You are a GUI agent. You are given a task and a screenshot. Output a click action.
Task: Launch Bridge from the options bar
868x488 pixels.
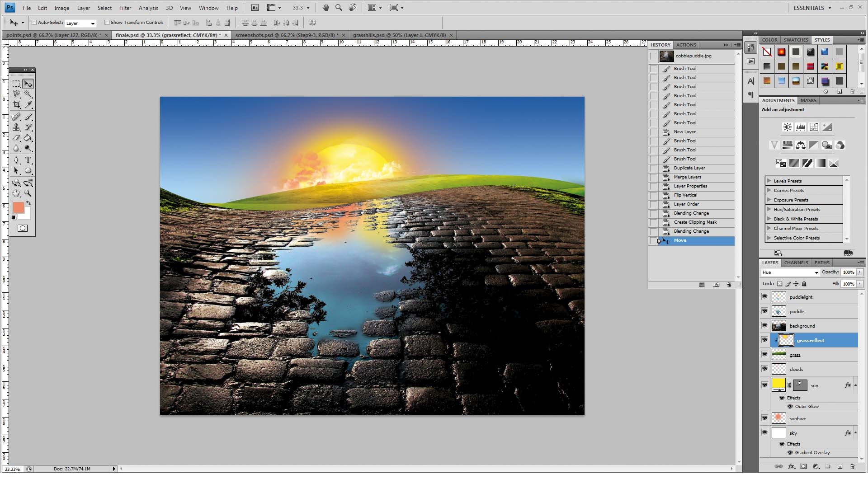tap(255, 8)
